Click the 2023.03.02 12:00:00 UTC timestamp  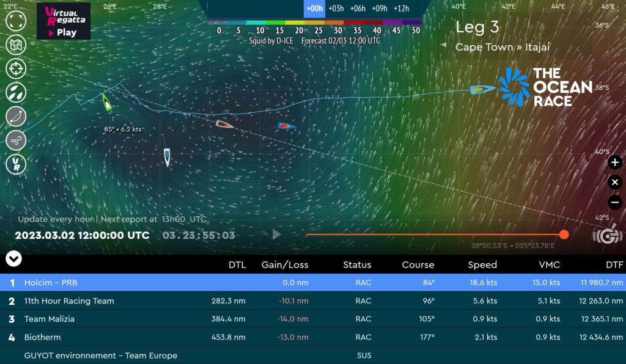coord(83,235)
